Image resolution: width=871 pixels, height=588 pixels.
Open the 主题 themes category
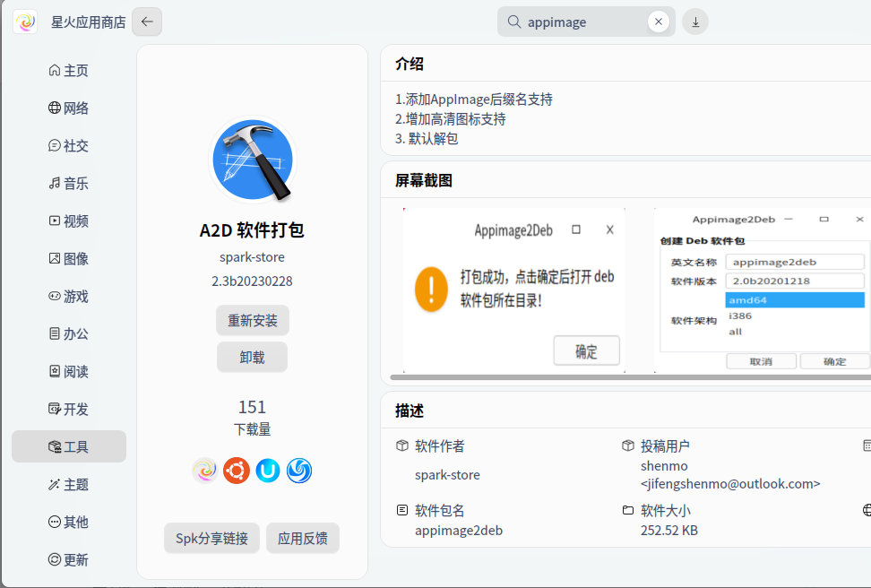click(69, 485)
